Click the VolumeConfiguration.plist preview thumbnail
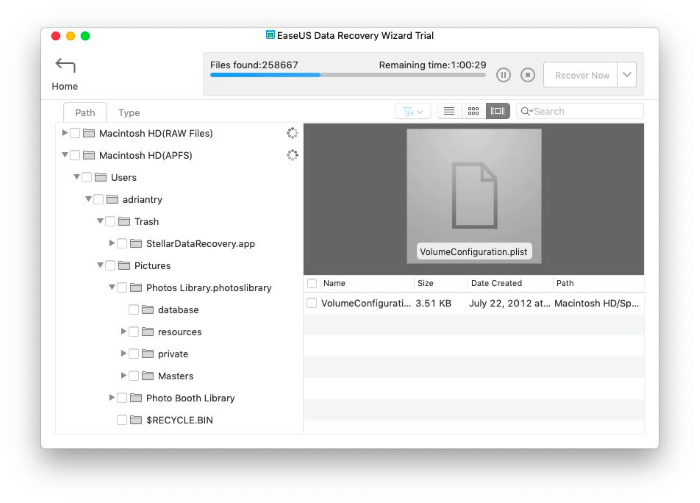Image resolution: width=700 pixels, height=503 pixels. [x=474, y=196]
